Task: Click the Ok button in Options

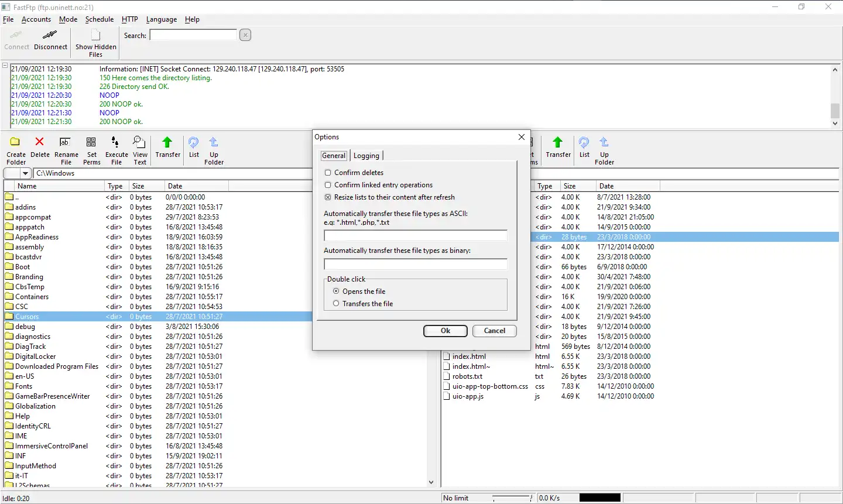Action: pos(445,331)
